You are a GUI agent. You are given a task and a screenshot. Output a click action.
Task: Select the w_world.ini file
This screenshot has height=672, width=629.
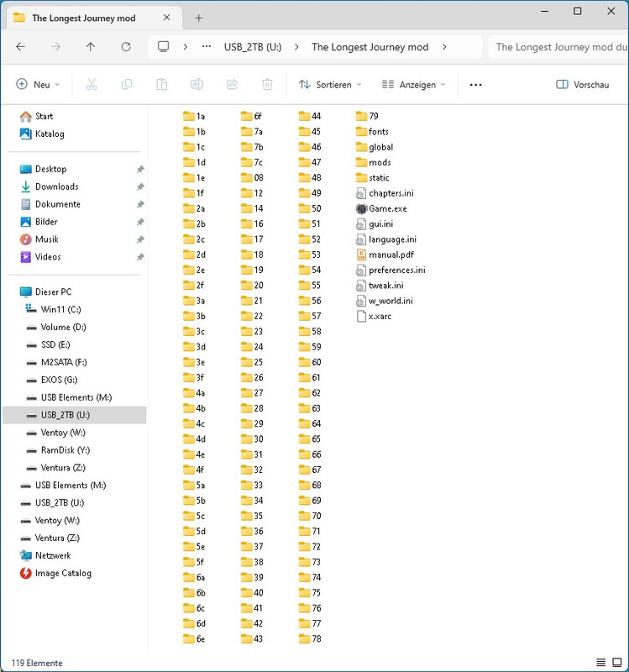point(385,301)
